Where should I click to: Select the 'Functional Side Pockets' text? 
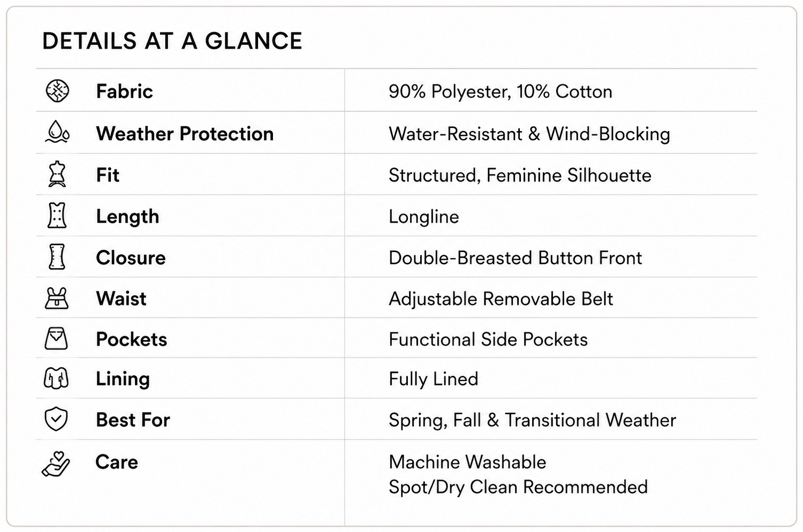pos(488,339)
